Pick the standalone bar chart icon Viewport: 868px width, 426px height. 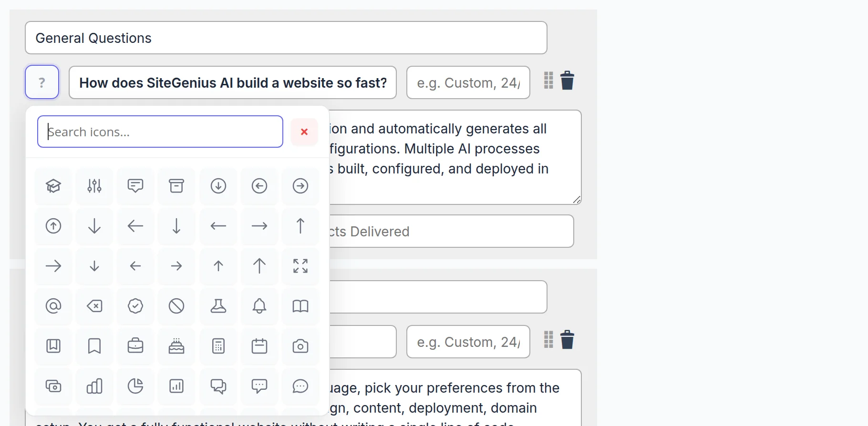click(x=94, y=386)
